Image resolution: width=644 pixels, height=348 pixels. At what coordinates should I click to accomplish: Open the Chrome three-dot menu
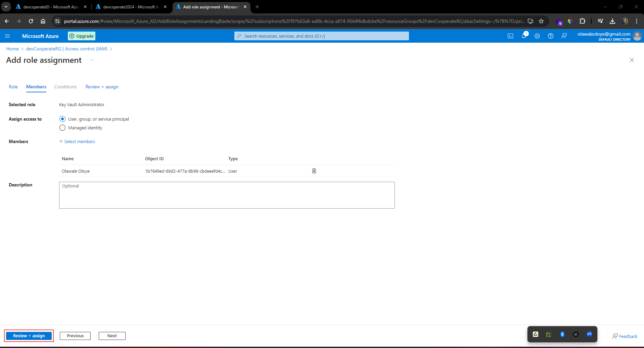pyautogui.click(x=637, y=21)
